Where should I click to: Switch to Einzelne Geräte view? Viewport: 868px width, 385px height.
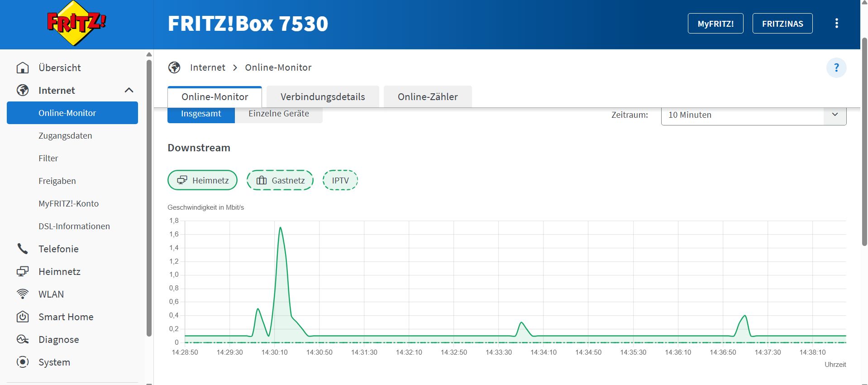point(279,114)
